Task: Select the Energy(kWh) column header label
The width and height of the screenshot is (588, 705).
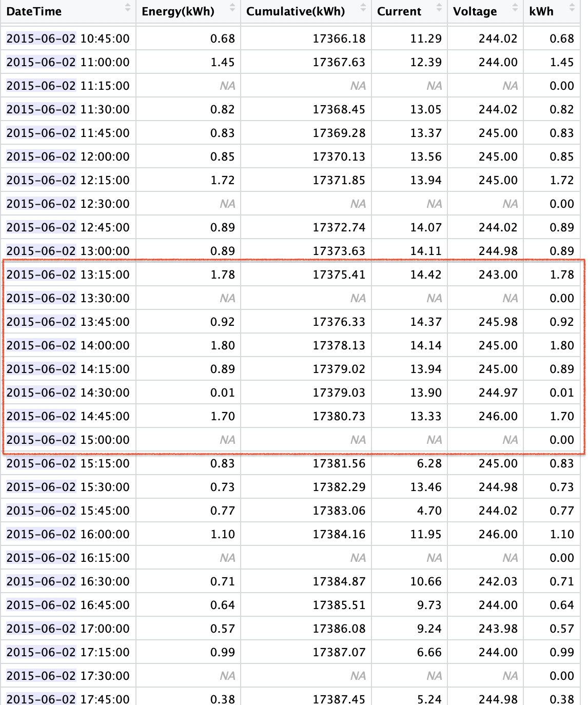Action: click(x=178, y=11)
